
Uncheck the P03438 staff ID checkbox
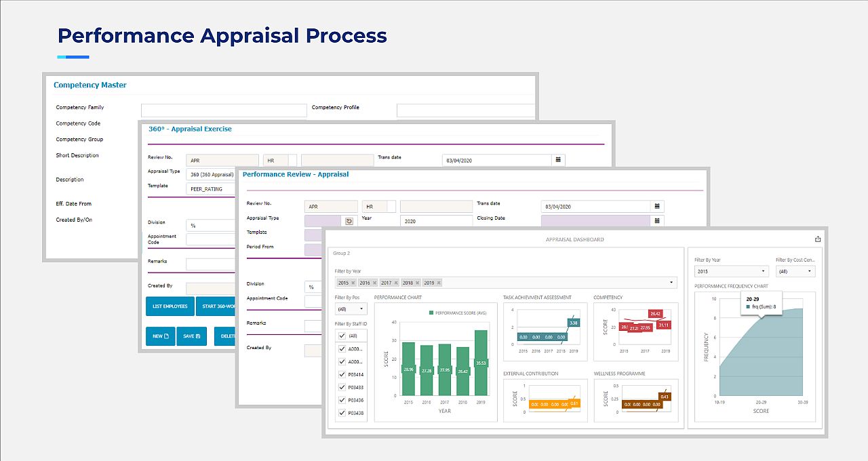coord(342,413)
